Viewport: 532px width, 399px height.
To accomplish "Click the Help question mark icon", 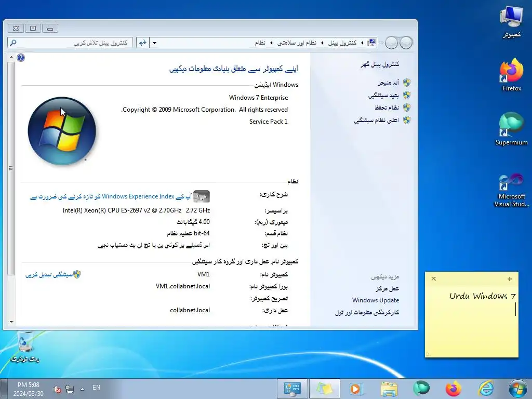I will click(21, 58).
